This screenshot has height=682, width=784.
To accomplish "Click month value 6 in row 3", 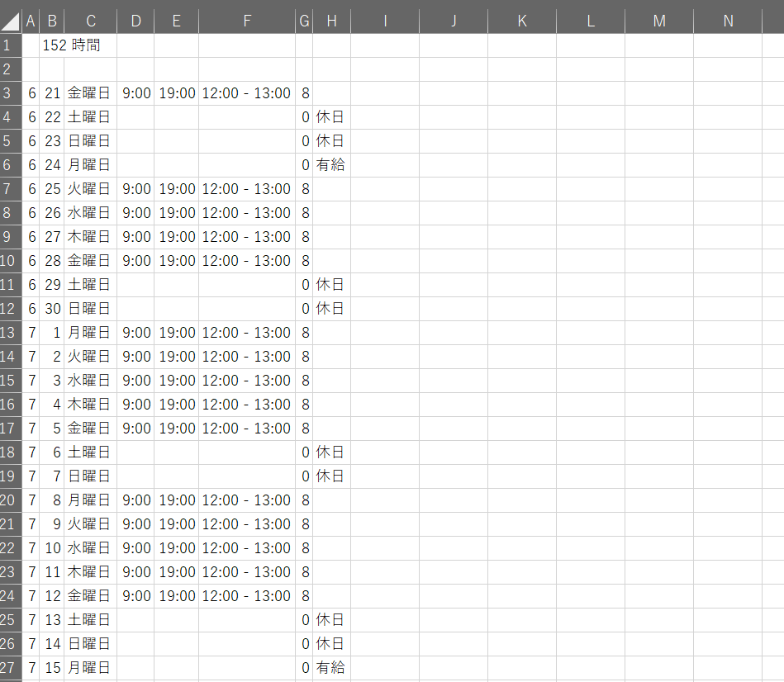I will point(32,93).
